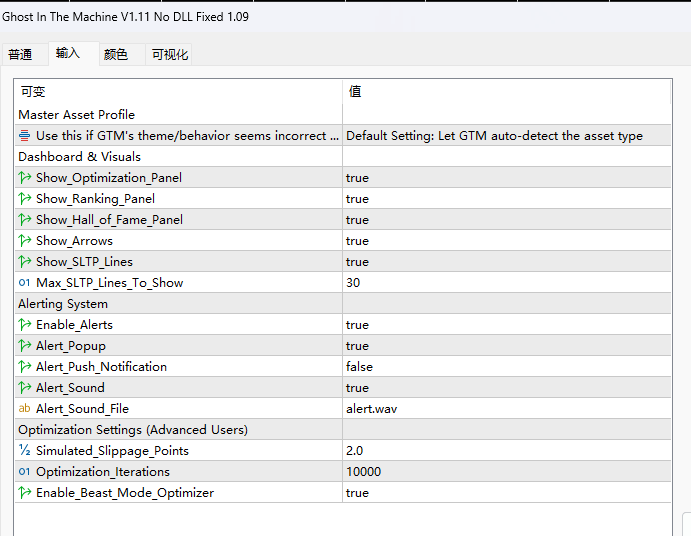Open the 普通 tab
This screenshot has height=536, width=691.
[x=20, y=55]
